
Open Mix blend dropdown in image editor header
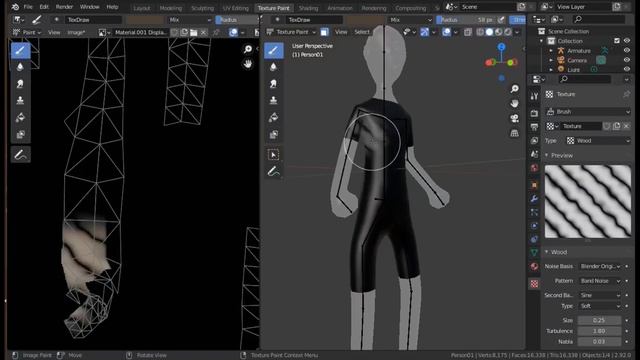(x=189, y=20)
